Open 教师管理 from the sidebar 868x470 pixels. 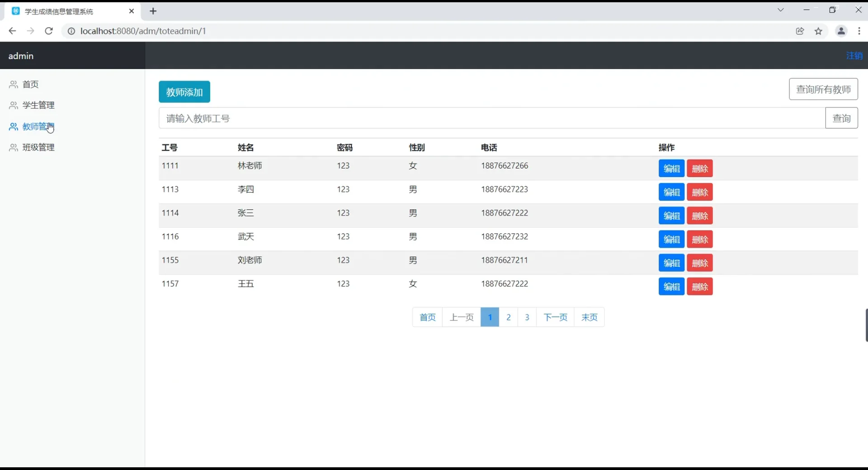click(x=38, y=127)
